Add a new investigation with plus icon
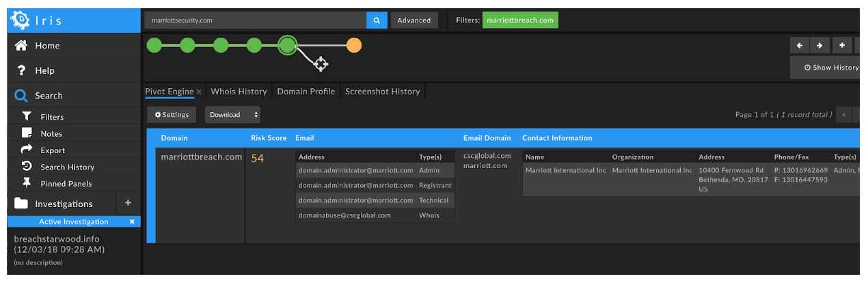Screen dimensions: 868x283 pyautogui.click(x=128, y=203)
